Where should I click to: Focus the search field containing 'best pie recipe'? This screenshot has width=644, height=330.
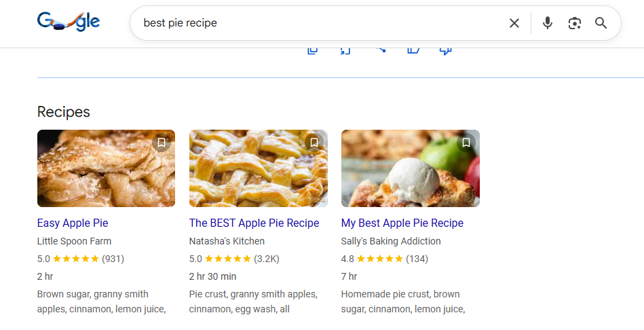click(319, 23)
